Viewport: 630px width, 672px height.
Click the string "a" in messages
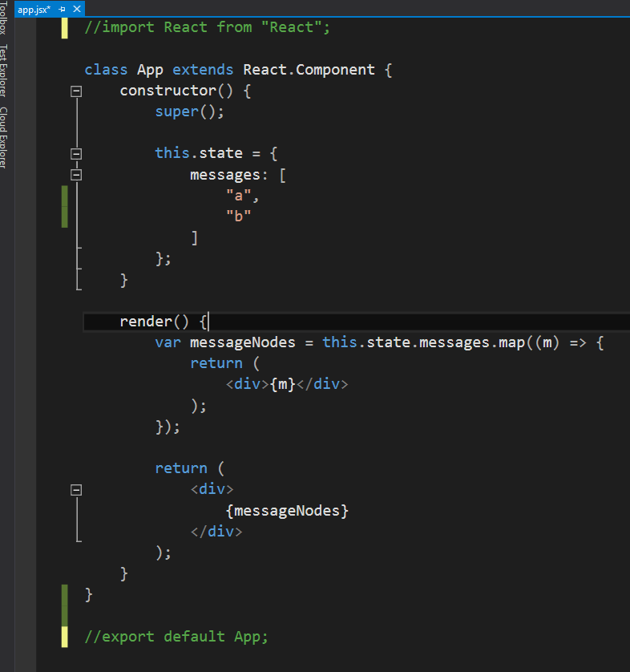pyautogui.click(x=239, y=196)
